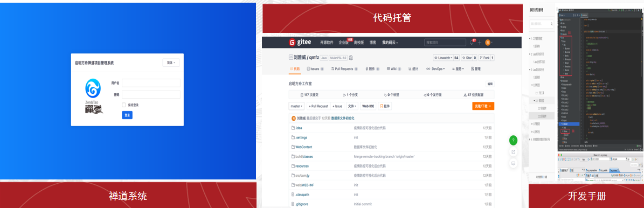
Task: Open the web/WEB-INF folder
Action: [304, 185]
